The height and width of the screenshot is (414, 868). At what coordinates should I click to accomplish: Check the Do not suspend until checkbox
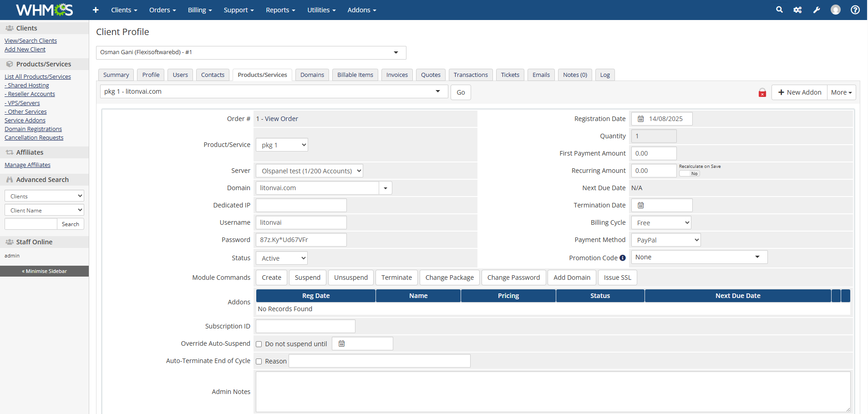(259, 344)
